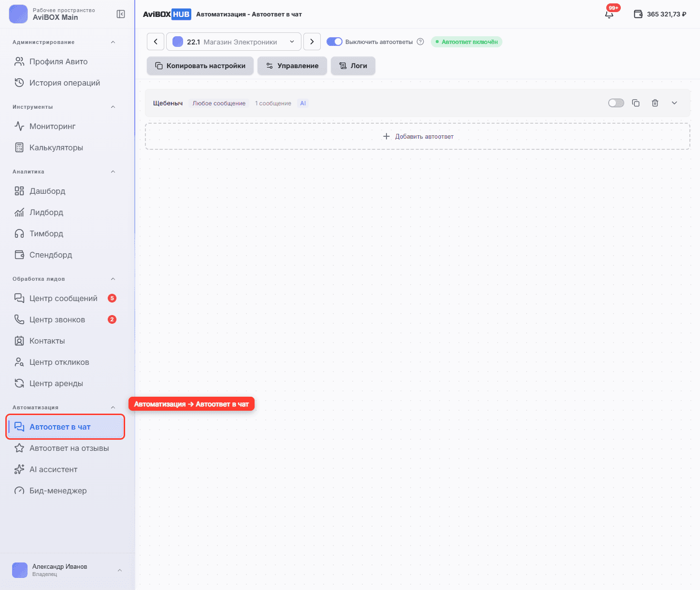Click help icon next to Выключить автоответы

click(x=420, y=42)
